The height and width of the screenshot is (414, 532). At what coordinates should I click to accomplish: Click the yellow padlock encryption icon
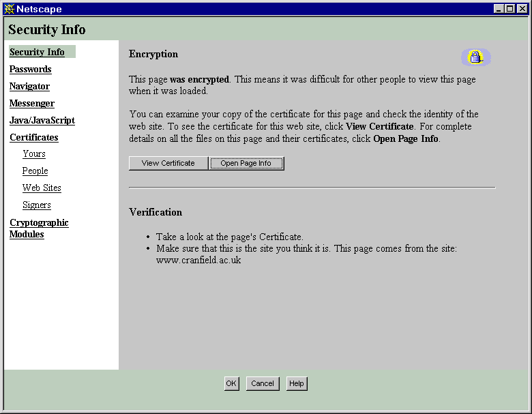pyautogui.click(x=475, y=57)
